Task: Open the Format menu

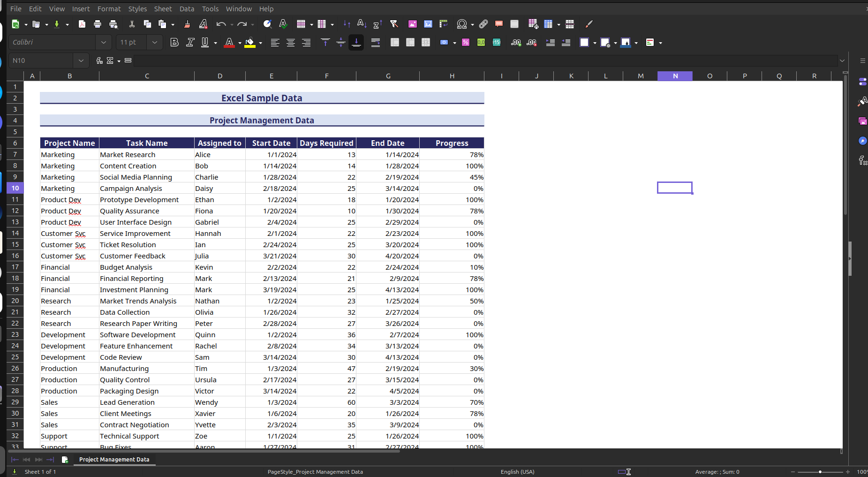Action: [109, 8]
